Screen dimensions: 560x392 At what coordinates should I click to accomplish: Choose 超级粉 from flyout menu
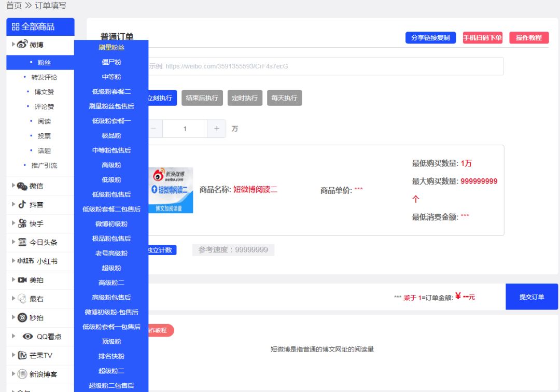(x=111, y=268)
